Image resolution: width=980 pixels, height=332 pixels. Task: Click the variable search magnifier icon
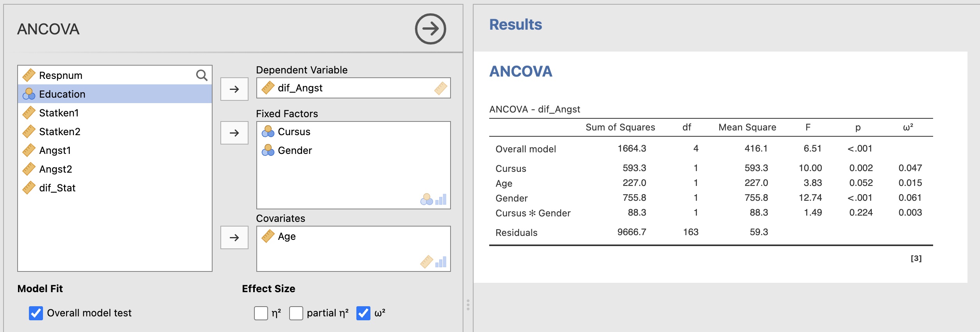point(202,75)
